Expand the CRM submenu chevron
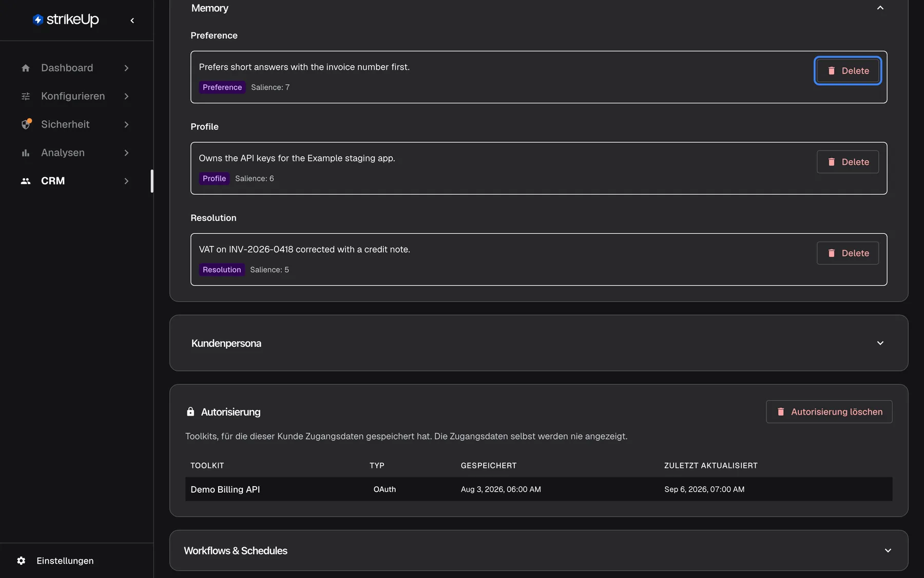This screenshot has height=578, width=924. click(126, 181)
